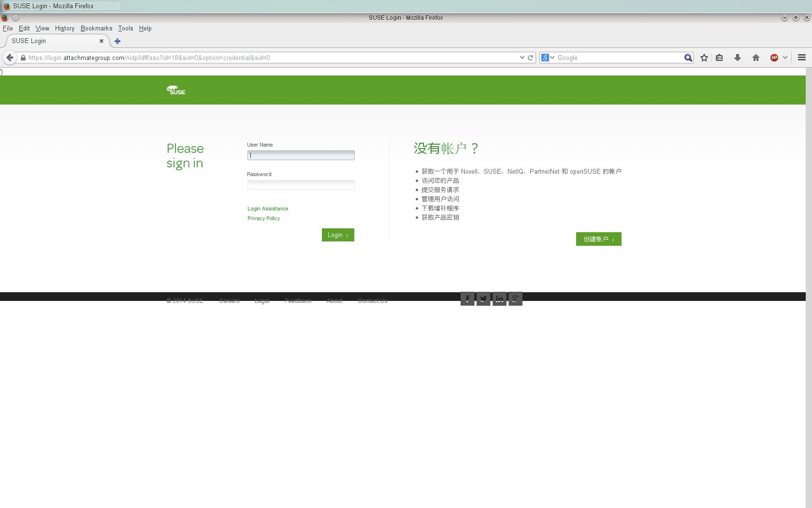Viewport: 812px width, 508px height.
Task: Open the About footer link
Action: [334, 301]
